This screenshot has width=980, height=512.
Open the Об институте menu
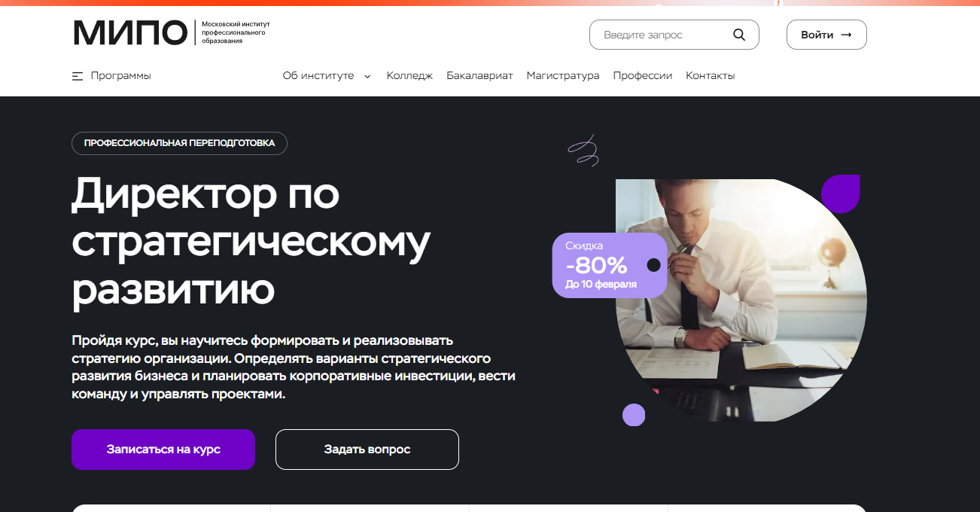point(318,76)
